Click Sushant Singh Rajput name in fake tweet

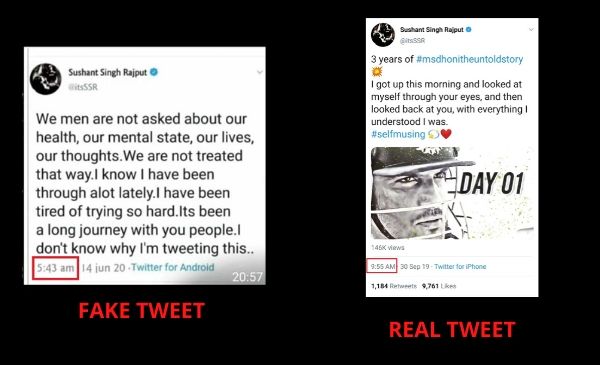coord(108,72)
